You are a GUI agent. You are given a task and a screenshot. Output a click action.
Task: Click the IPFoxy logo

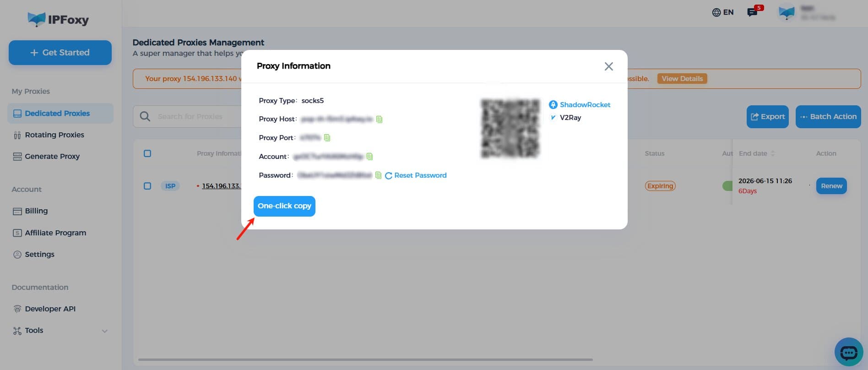[x=58, y=20]
